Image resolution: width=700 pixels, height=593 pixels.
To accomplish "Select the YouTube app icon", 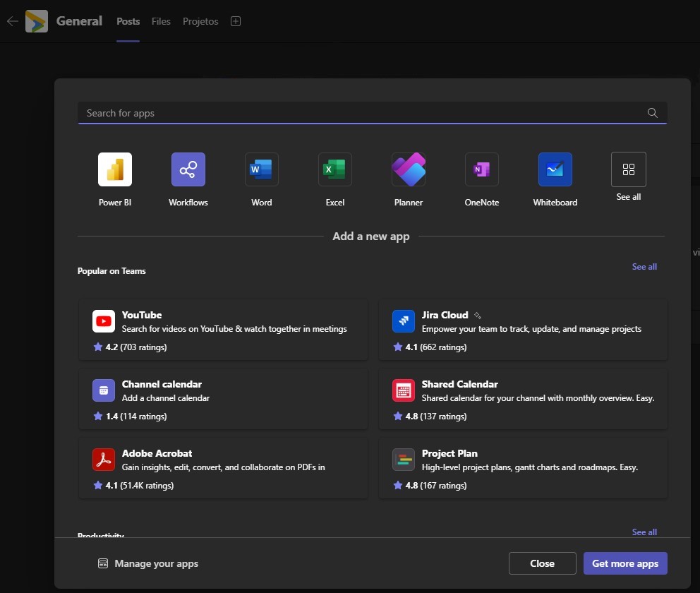I will pos(104,321).
